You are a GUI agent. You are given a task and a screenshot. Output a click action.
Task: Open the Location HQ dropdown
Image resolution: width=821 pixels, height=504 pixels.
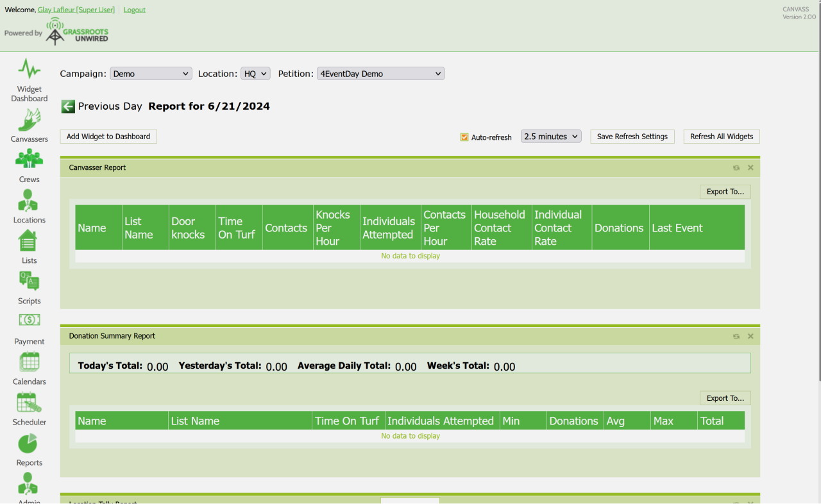coord(255,74)
